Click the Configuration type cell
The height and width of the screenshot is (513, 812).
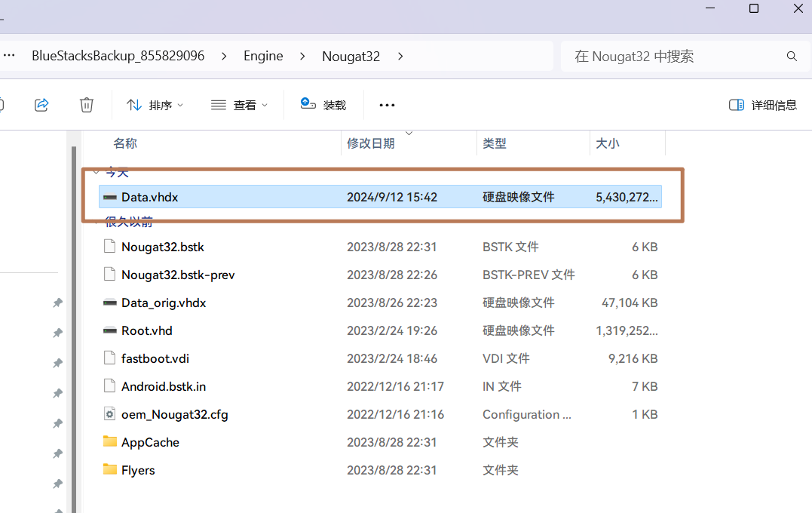point(527,414)
